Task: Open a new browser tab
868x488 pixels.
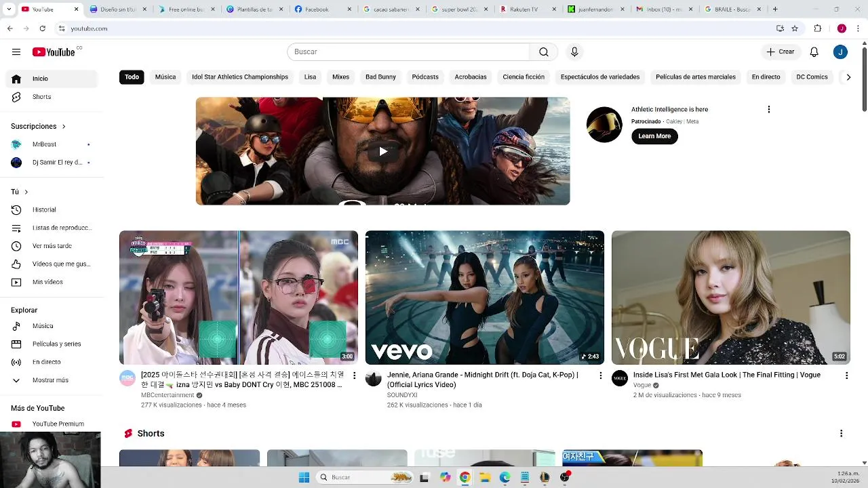Action: [x=775, y=9]
